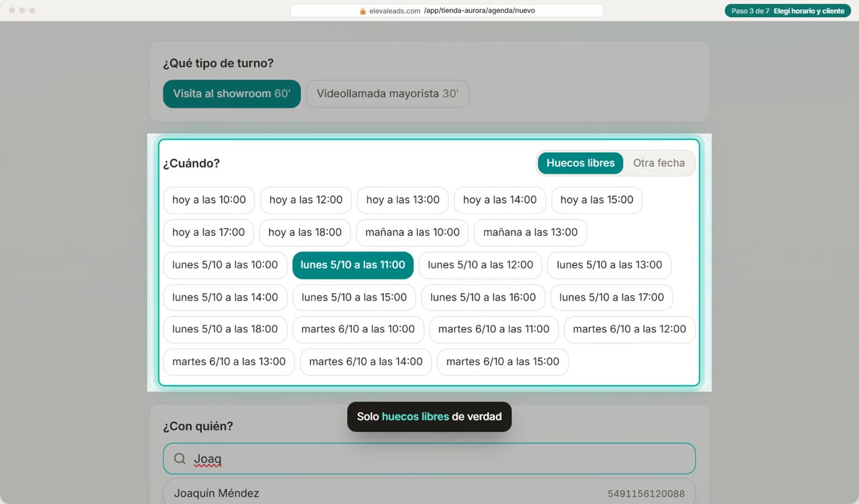859x504 pixels.
Task: Select lunes 5/10 a las 16:00
Action: click(483, 297)
